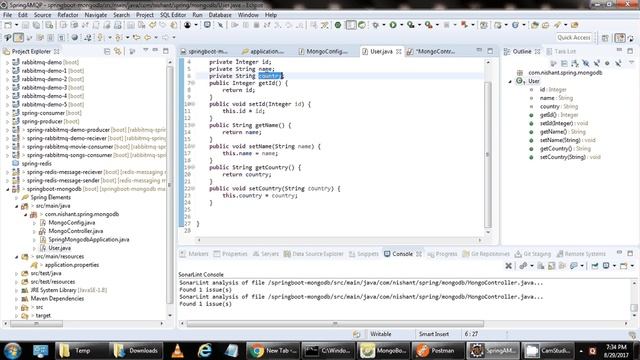
Task: Open the New file dropdown arrow
Action: (16, 25)
